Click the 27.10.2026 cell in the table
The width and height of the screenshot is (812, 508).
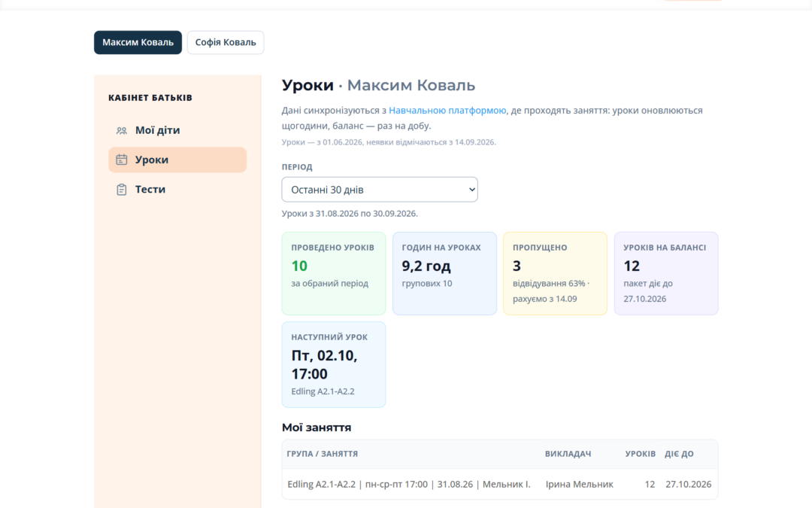688,484
